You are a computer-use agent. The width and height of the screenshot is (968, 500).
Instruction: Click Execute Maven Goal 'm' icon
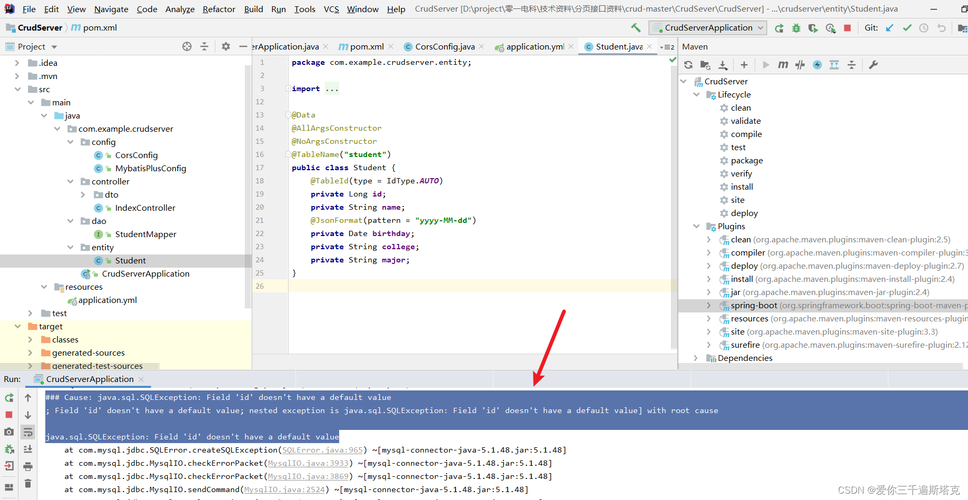pos(783,65)
